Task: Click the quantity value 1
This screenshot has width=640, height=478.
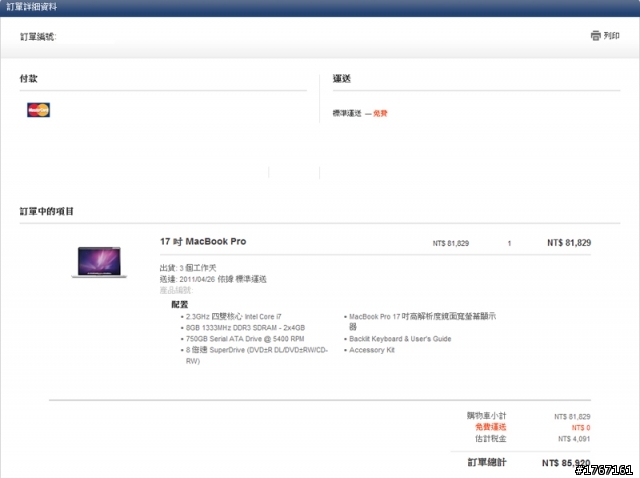Action: (x=509, y=243)
